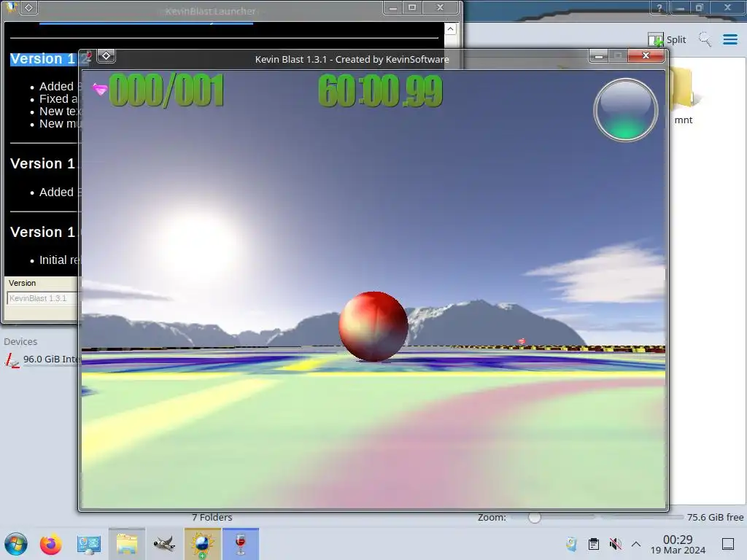
Task: Select the 96.0 GiB internal drive device
Action: click(42, 359)
